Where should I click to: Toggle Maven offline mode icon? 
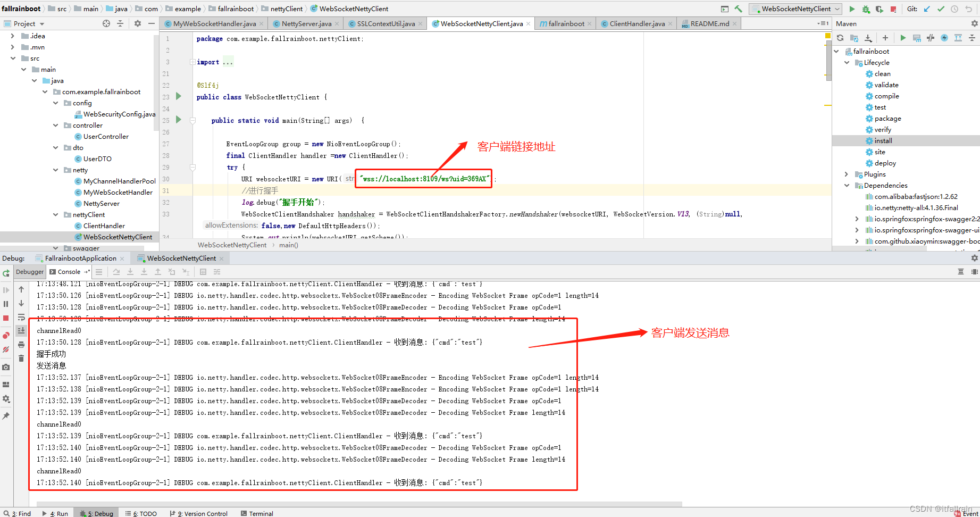pos(931,38)
